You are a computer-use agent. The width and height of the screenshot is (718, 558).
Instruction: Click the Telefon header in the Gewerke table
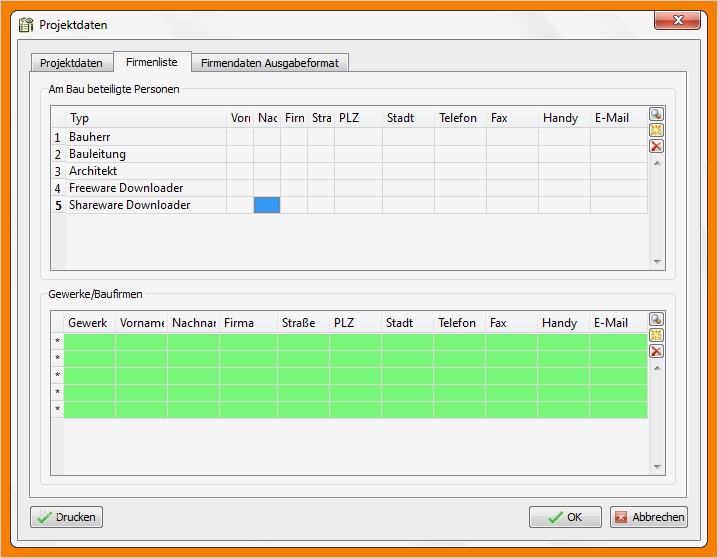(x=459, y=323)
